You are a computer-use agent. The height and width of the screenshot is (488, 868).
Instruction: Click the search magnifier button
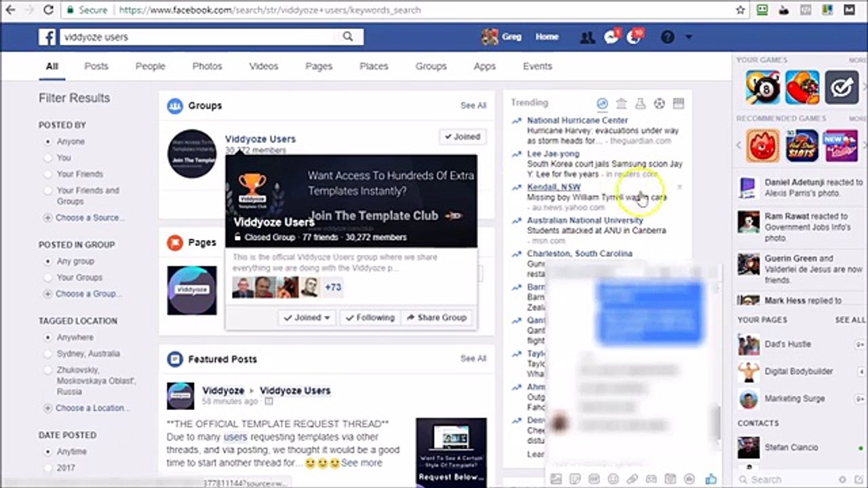pyautogui.click(x=348, y=37)
